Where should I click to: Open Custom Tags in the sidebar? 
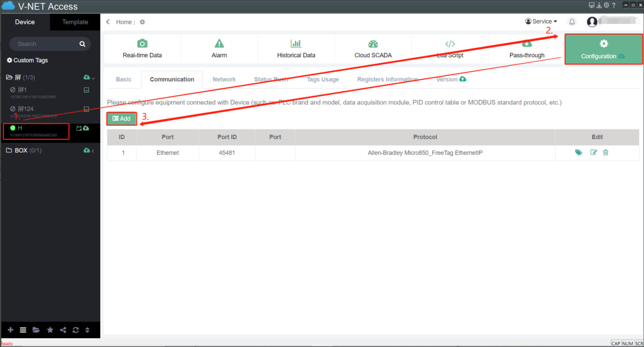(27, 60)
